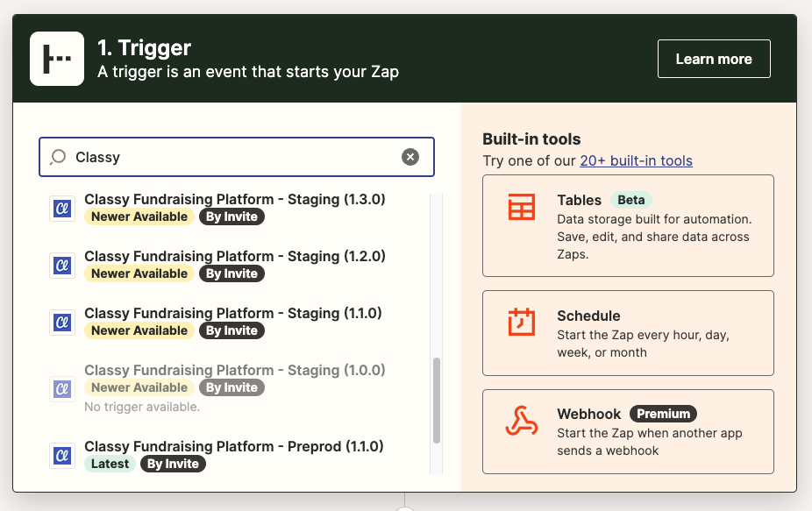Click the Learn more button
Screen dimensions: 812x511
pyautogui.click(x=714, y=59)
